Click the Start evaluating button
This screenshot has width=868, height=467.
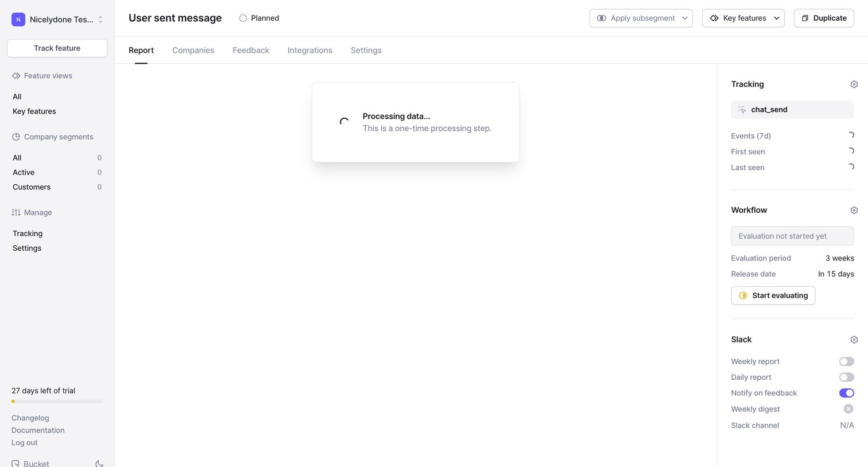pos(773,295)
